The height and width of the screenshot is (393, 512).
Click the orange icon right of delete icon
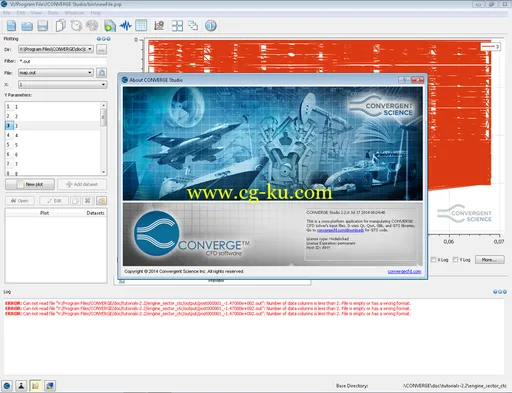(x=101, y=201)
